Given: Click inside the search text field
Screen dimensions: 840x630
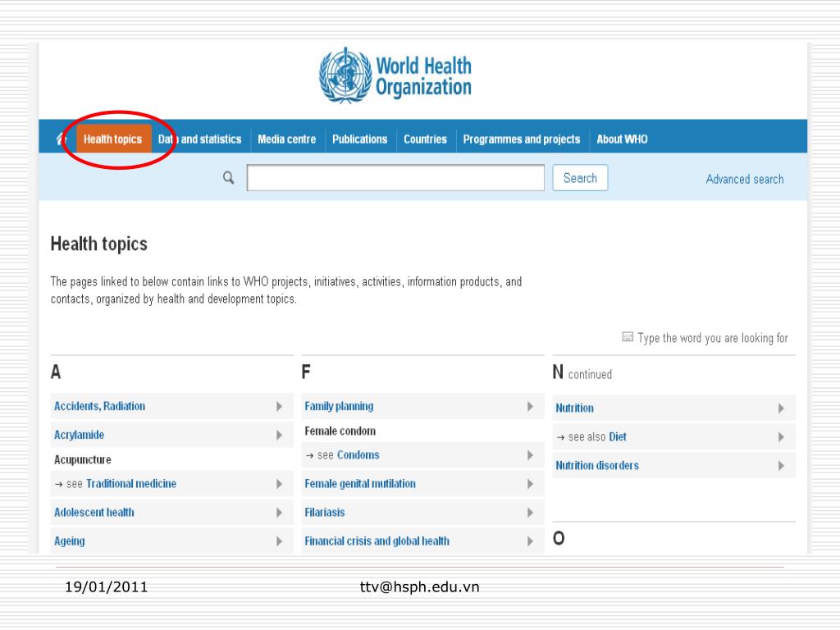Looking at the screenshot, I should click(395, 178).
